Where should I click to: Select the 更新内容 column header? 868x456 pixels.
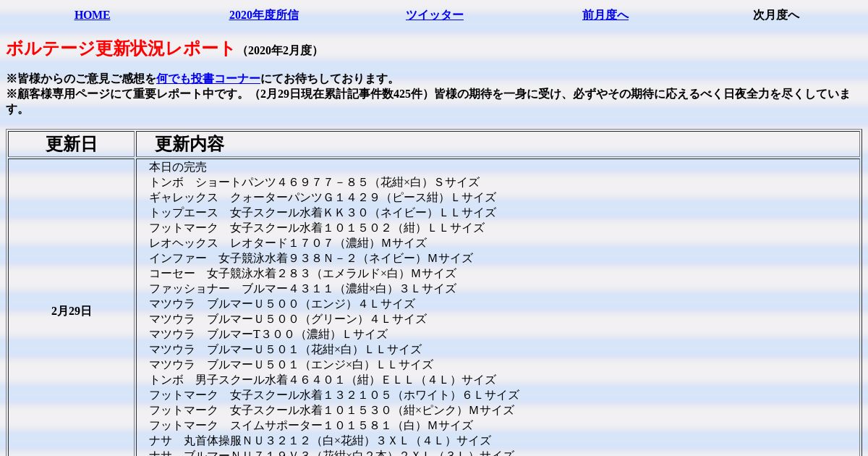click(190, 144)
